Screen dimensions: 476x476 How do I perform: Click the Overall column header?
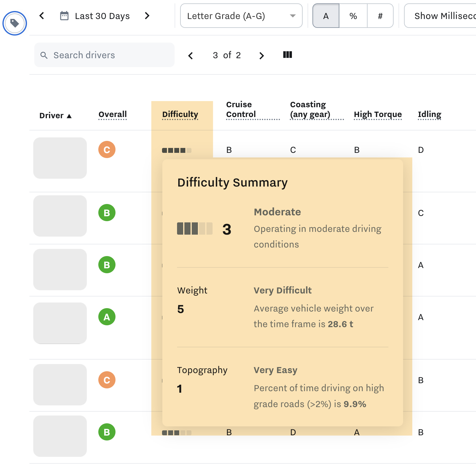pos(112,114)
